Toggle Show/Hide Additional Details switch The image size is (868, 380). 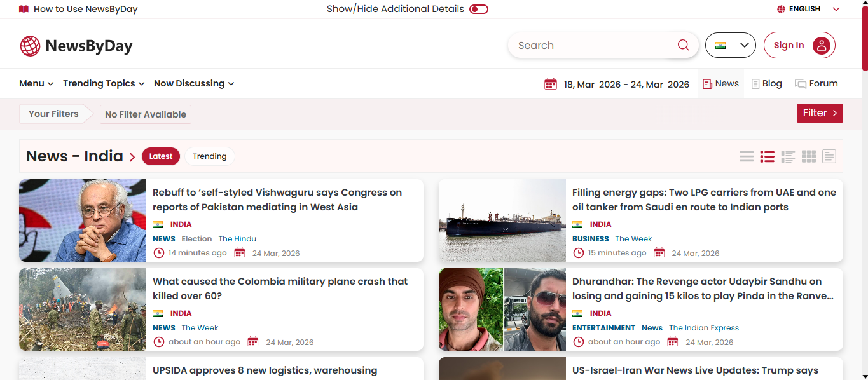(x=478, y=9)
